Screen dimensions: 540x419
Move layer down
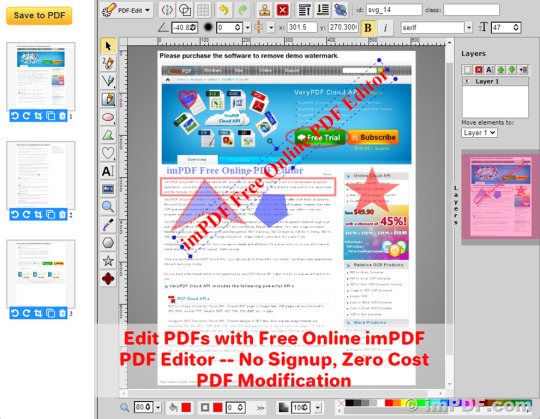512,70
